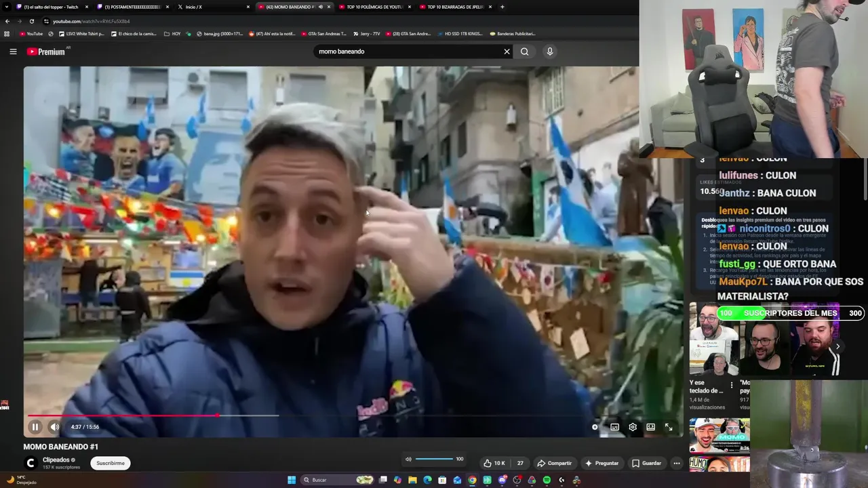Click the extension volume speaker icon
The image size is (868, 488).
(x=408, y=459)
